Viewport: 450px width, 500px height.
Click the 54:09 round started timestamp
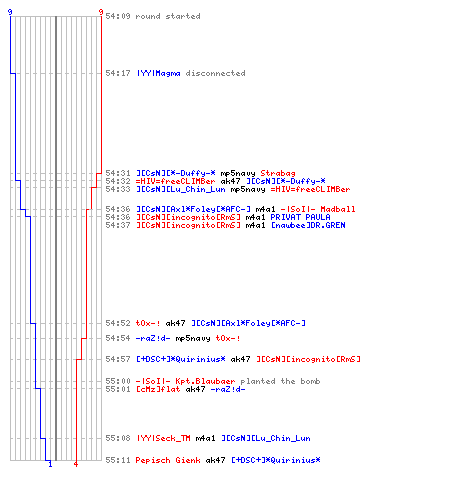tap(118, 16)
